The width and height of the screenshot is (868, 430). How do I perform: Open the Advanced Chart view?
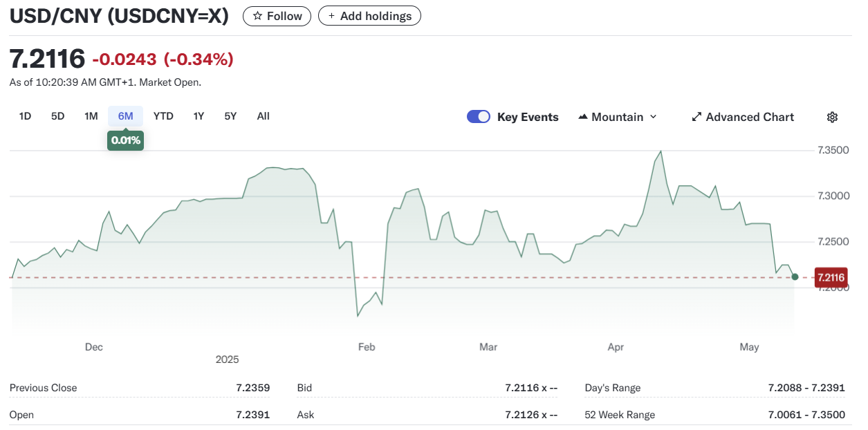click(x=743, y=117)
